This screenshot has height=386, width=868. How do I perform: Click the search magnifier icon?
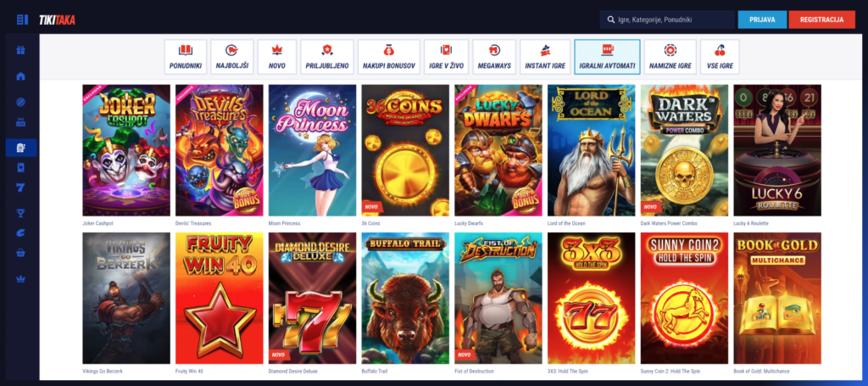point(611,20)
